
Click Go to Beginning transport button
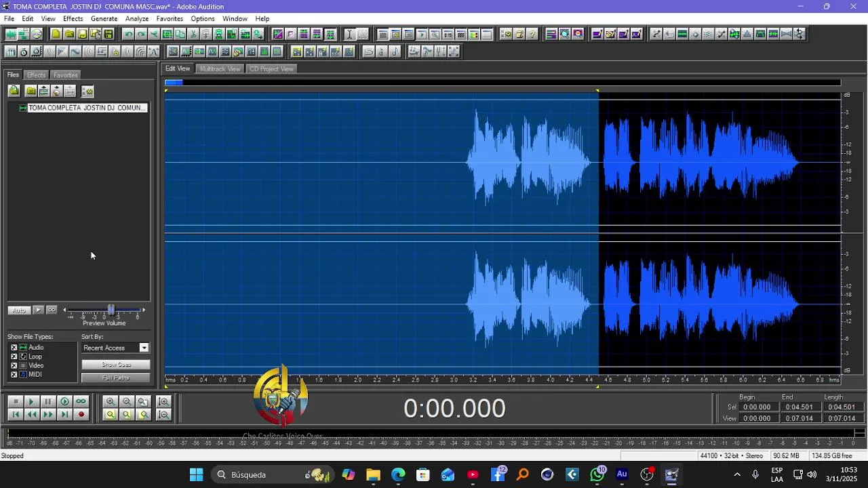coord(16,414)
